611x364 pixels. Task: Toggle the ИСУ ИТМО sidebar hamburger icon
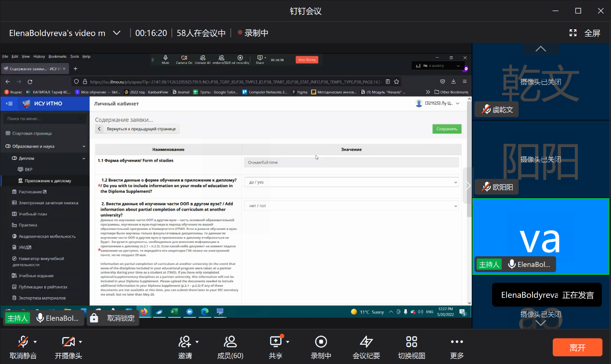(x=9, y=103)
